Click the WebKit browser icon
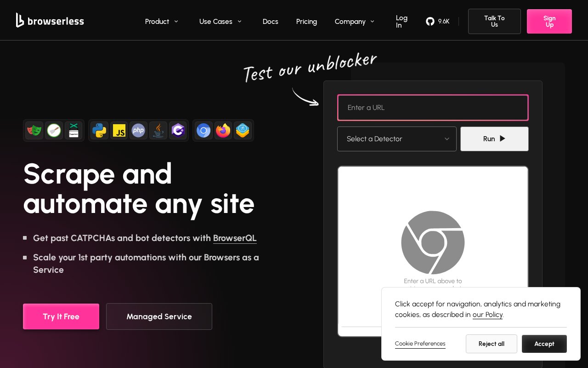The width and height of the screenshot is (588, 368). pyautogui.click(x=243, y=131)
